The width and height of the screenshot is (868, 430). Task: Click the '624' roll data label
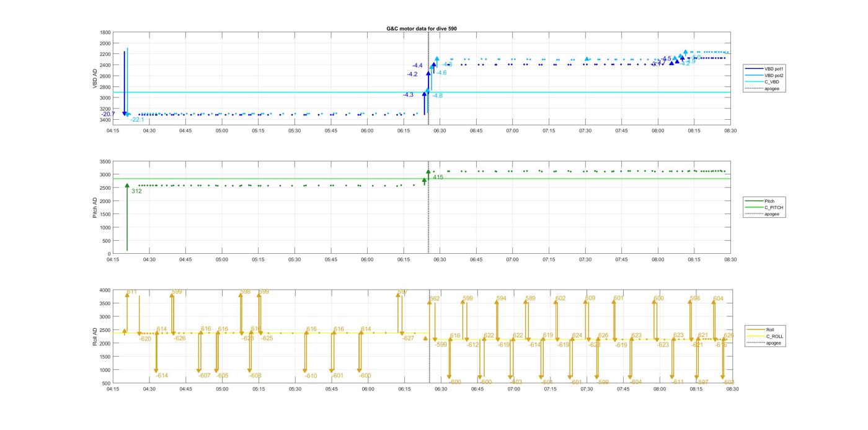point(577,336)
